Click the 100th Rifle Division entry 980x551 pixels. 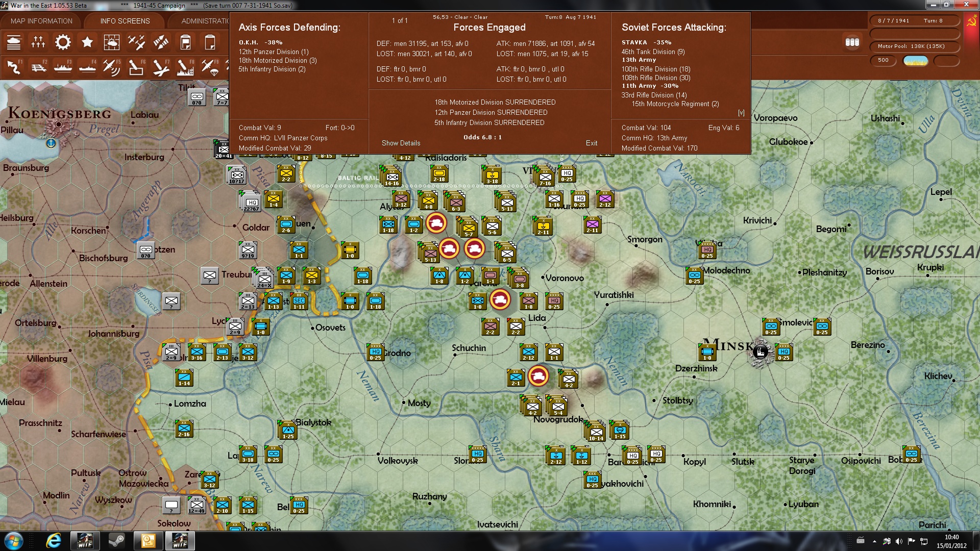[656, 69]
